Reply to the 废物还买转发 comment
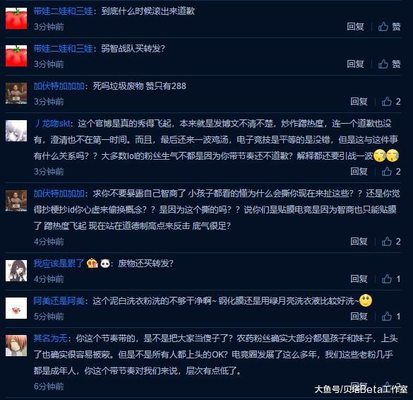Viewport: 413px width, 400px height. coord(359,279)
